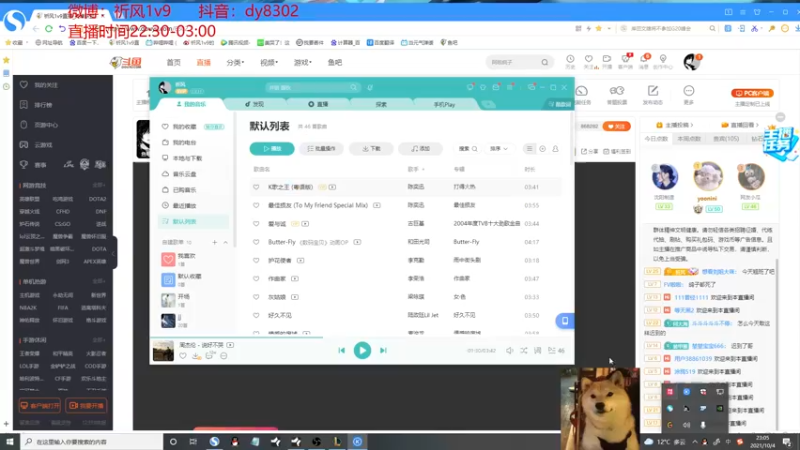Like the currently playing song
Viewport: 800px width, 450px height.
(183, 356)
